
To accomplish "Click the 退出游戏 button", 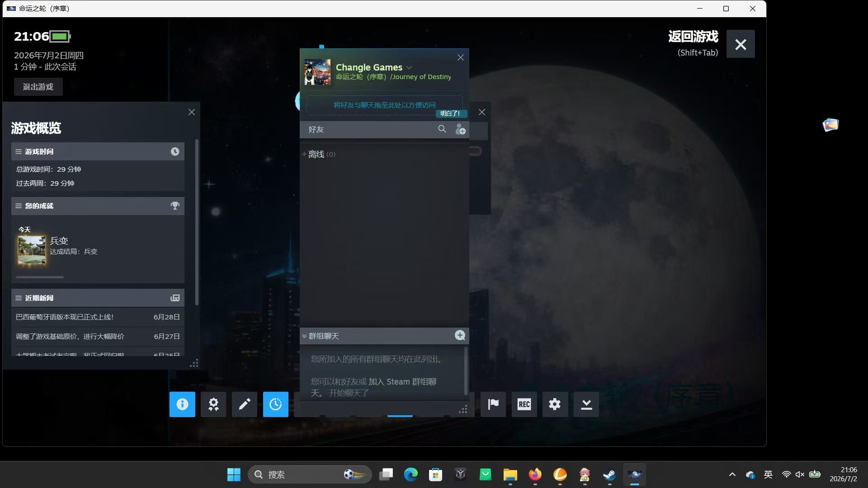I will coord(38,87).
